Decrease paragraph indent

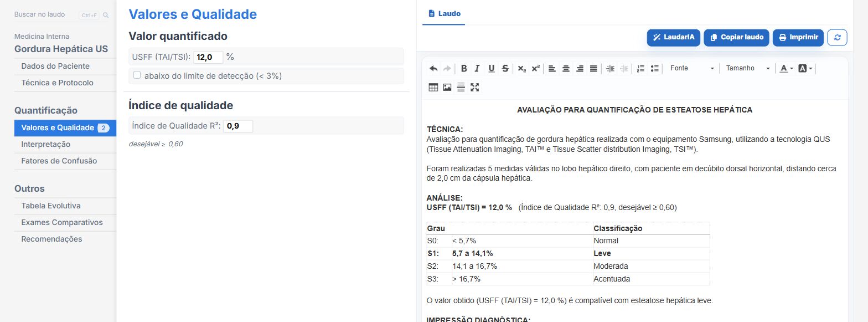pos(624,69)
